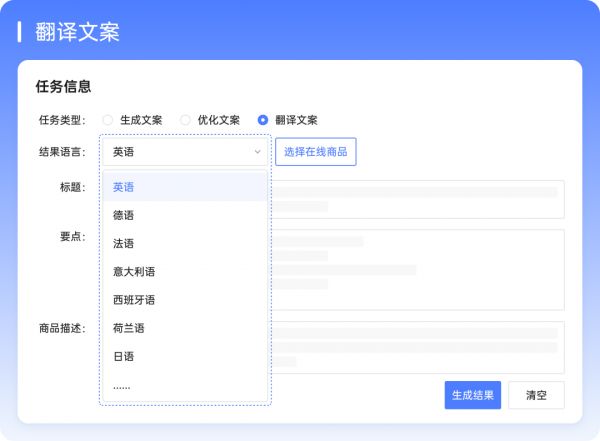Choose 日语 from the language list

click(x=185, y=356)
